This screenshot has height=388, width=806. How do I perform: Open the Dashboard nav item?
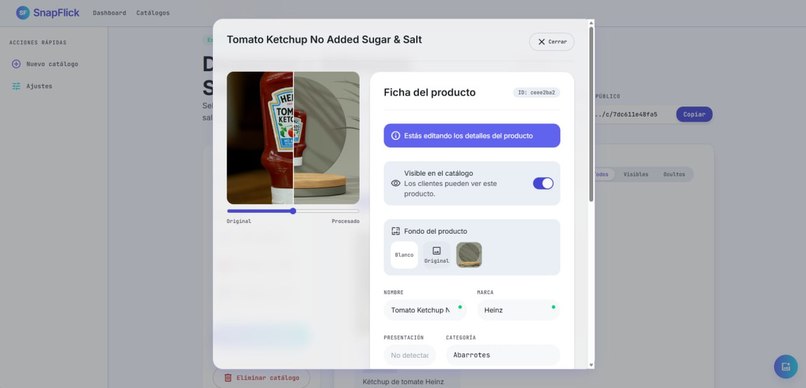click(x=109, y=13)
